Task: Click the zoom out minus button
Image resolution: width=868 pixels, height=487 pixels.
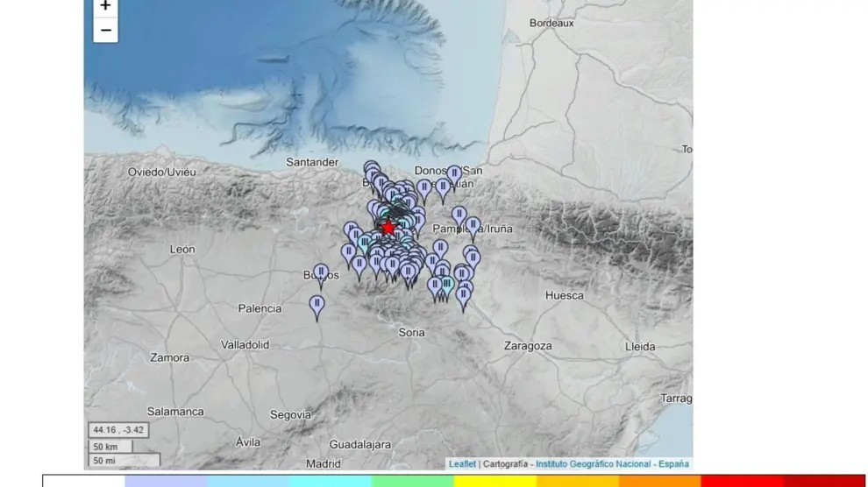Action: point(105,31)
